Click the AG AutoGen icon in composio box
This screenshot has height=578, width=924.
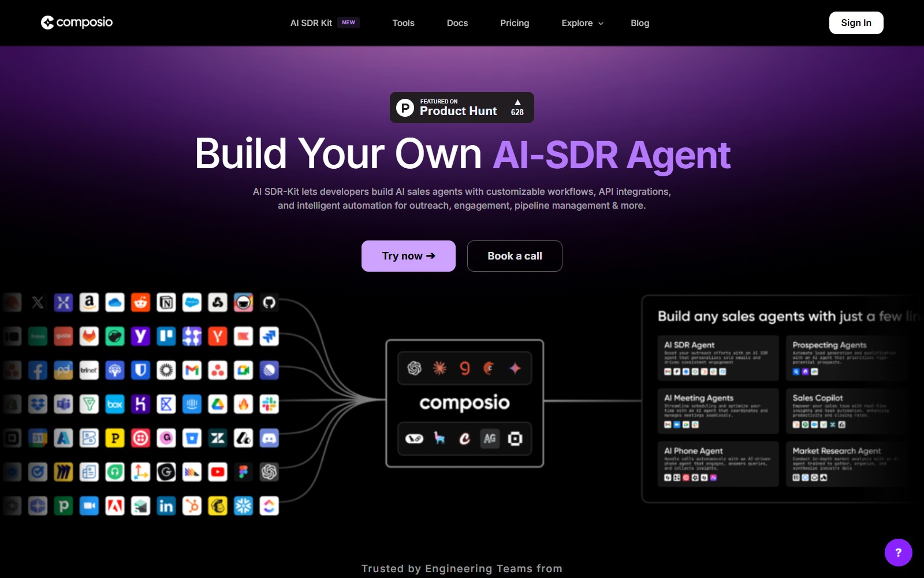490,439
